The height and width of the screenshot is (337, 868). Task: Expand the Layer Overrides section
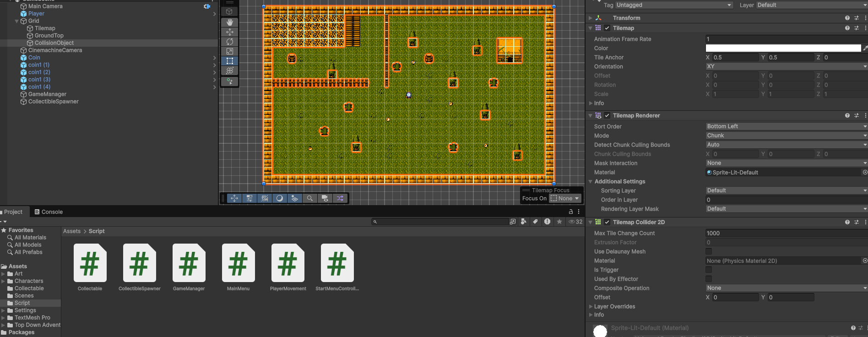click(x=614, y=306)
